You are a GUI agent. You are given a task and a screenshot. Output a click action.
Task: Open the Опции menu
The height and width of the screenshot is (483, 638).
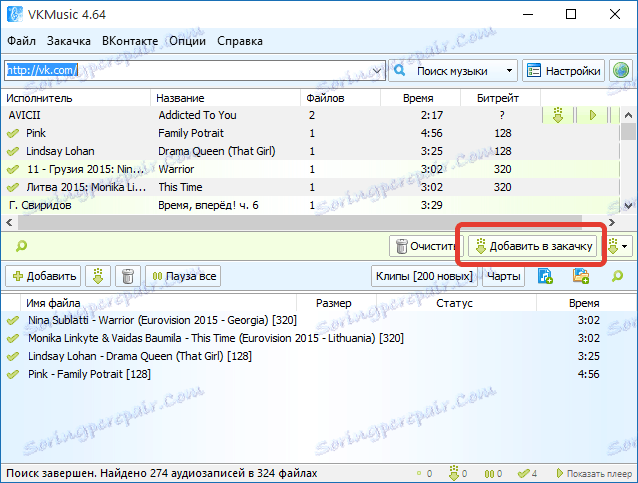tap(188, 41)
